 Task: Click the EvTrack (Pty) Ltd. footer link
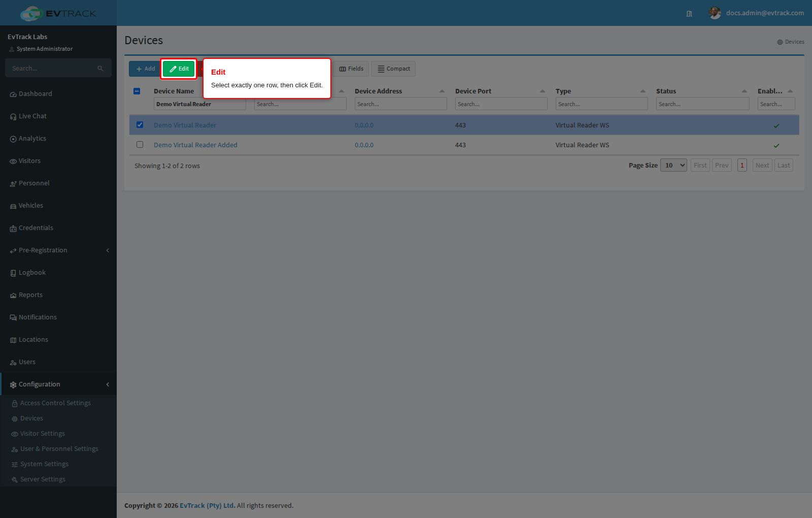[207, 506]
